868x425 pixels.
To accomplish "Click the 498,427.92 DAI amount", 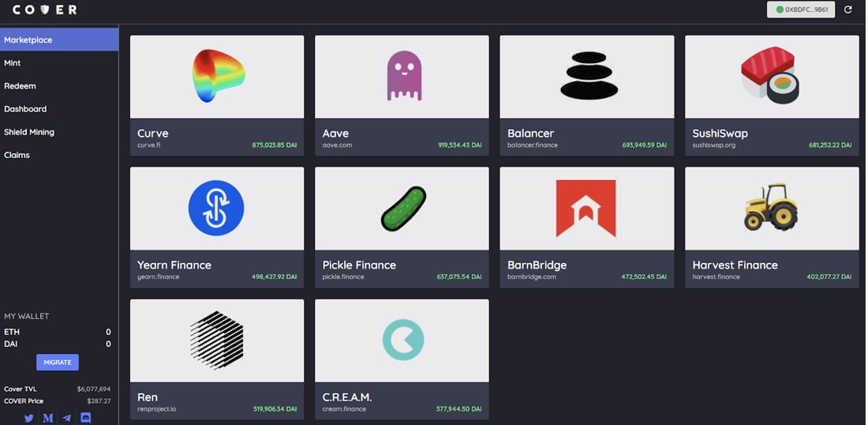I will click(x=275, y=277).
